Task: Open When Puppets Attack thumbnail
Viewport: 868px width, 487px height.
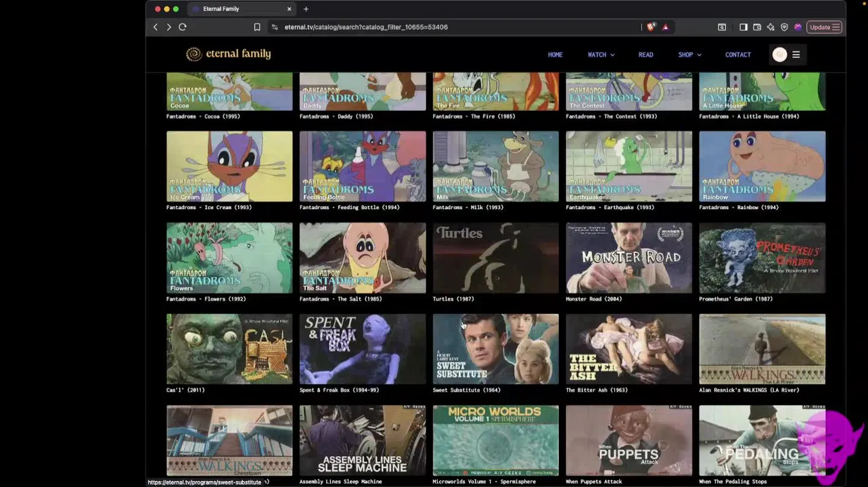Action: point(629,440)
